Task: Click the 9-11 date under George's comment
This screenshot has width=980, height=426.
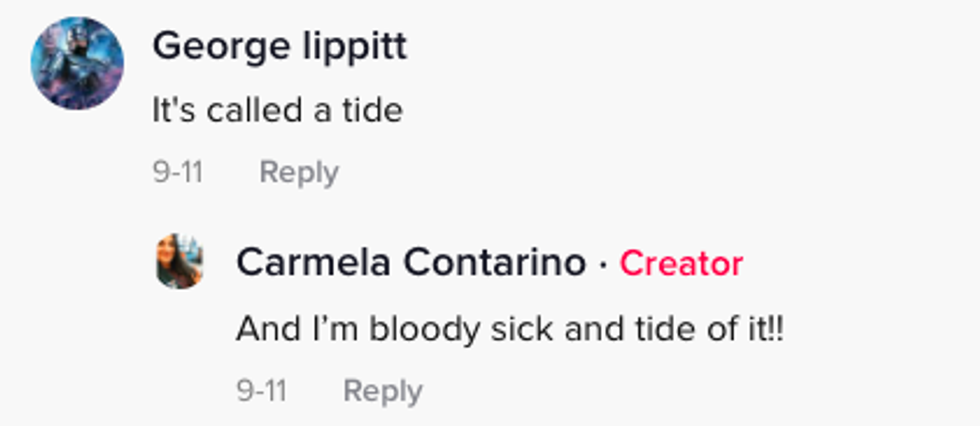Action: click(x=177, y=172)
